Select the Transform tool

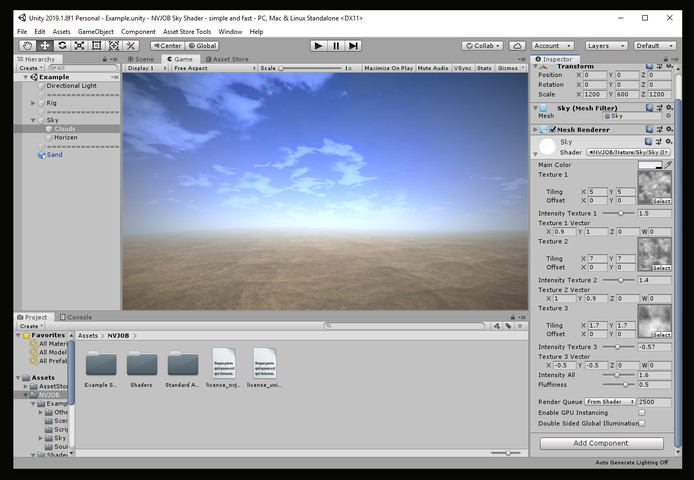pos(114,46)
